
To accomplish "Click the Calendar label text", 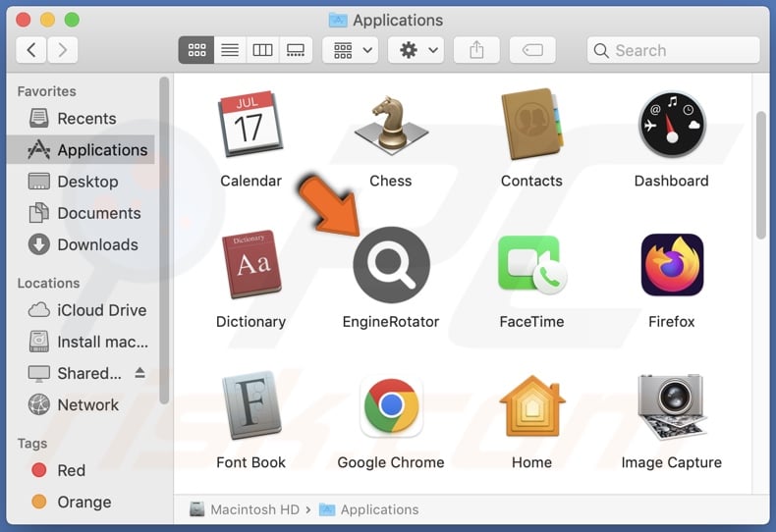I will 250,181.
